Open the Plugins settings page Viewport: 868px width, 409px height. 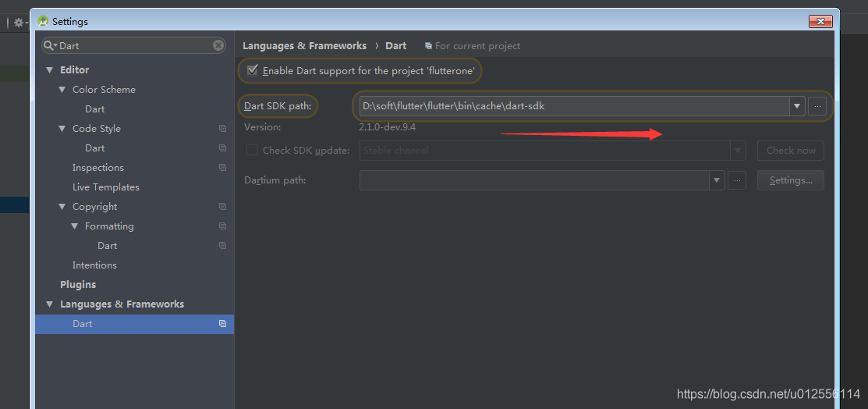tap(78, 285)
